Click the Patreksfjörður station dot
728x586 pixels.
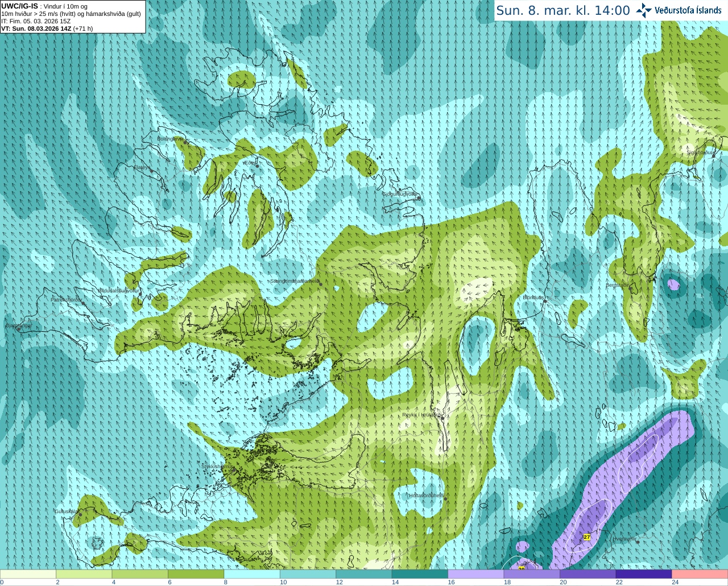[x=84, y=303]
